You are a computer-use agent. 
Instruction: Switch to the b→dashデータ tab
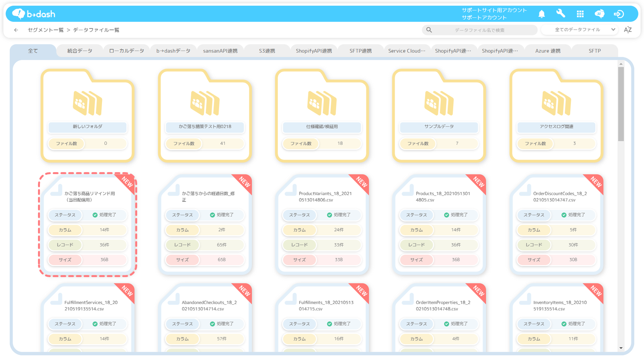tap(173, 51)
